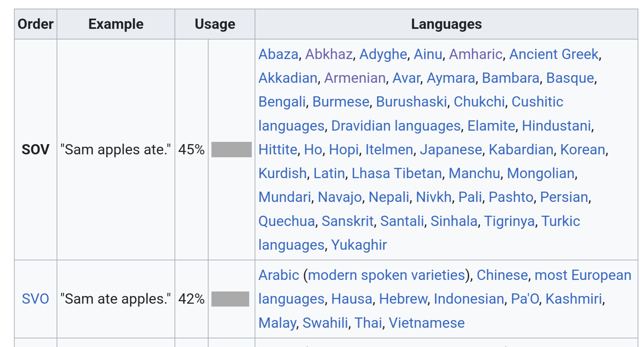
Task: Follow the Japanese language link
Action: pos(451,150)
